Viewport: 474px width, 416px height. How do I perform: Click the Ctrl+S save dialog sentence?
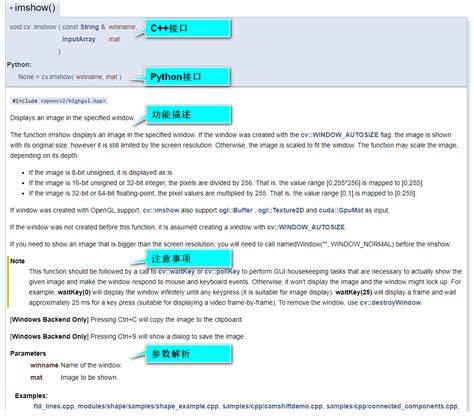127,337
